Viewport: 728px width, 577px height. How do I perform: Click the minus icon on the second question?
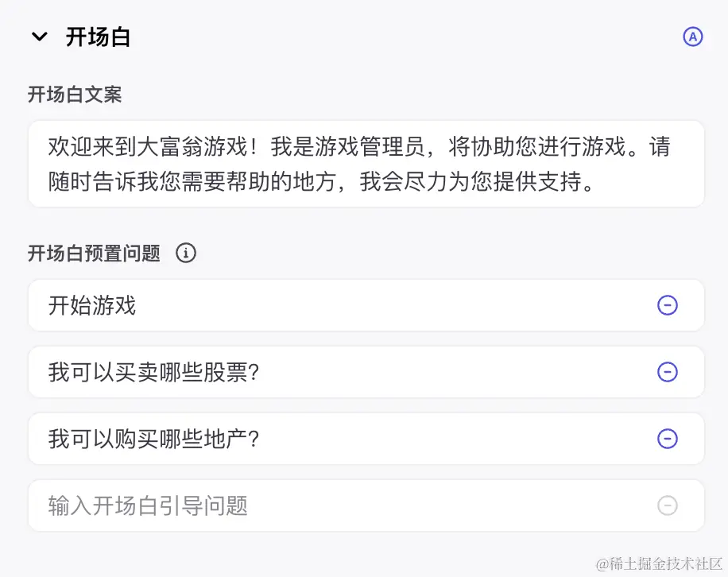668,372
